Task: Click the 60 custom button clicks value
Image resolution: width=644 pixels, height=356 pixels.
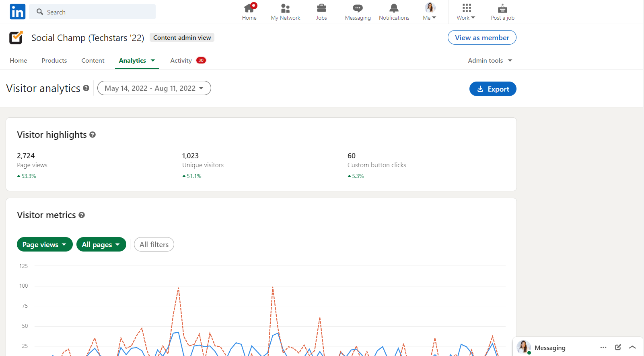Action: point(352,155)
